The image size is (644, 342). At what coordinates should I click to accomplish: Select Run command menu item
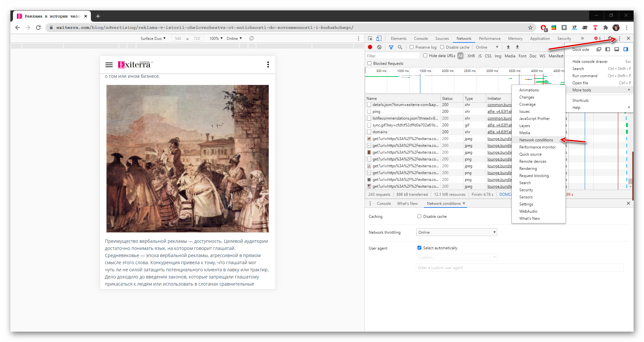tap(599, 76)
